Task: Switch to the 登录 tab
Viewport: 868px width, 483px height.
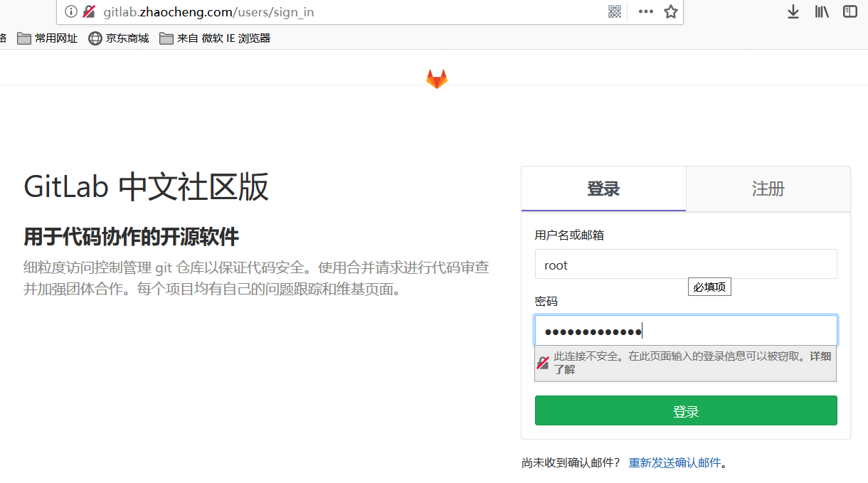Action: coord(603,189)
